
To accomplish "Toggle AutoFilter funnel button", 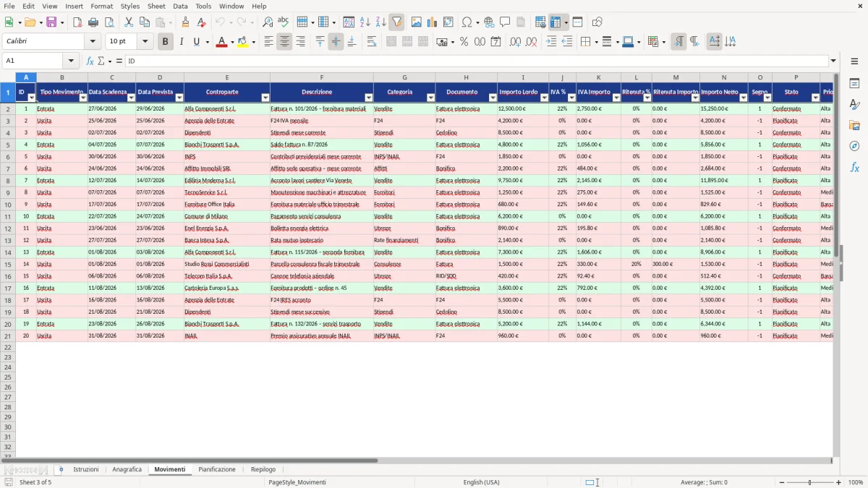I will (397, 22).
